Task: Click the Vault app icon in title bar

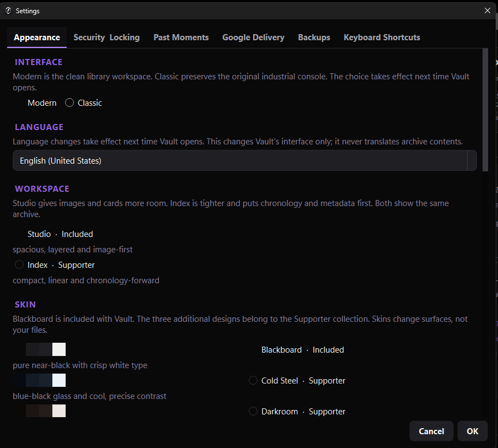Action: [x=8, y=10]
